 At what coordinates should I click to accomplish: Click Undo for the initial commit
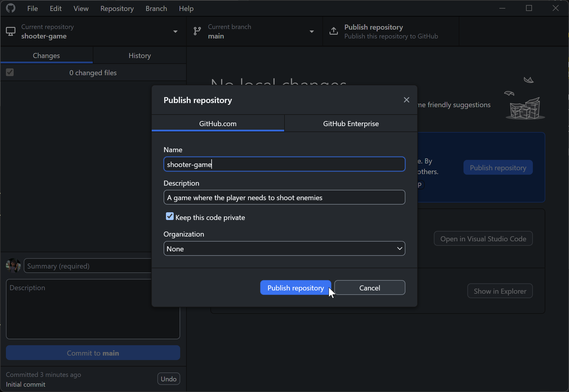[x=169, y=379]
